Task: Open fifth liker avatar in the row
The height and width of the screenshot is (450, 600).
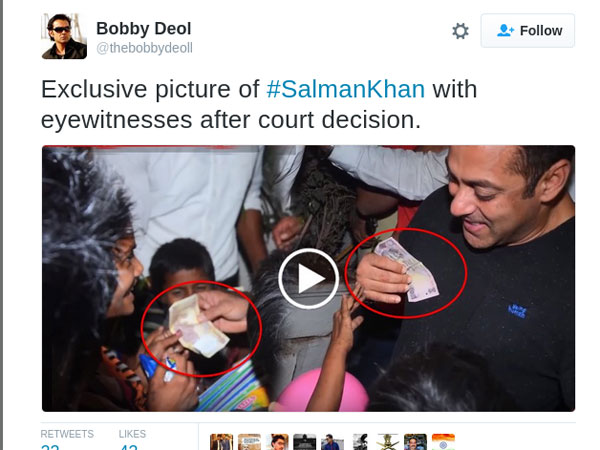Action: (332, 441)
